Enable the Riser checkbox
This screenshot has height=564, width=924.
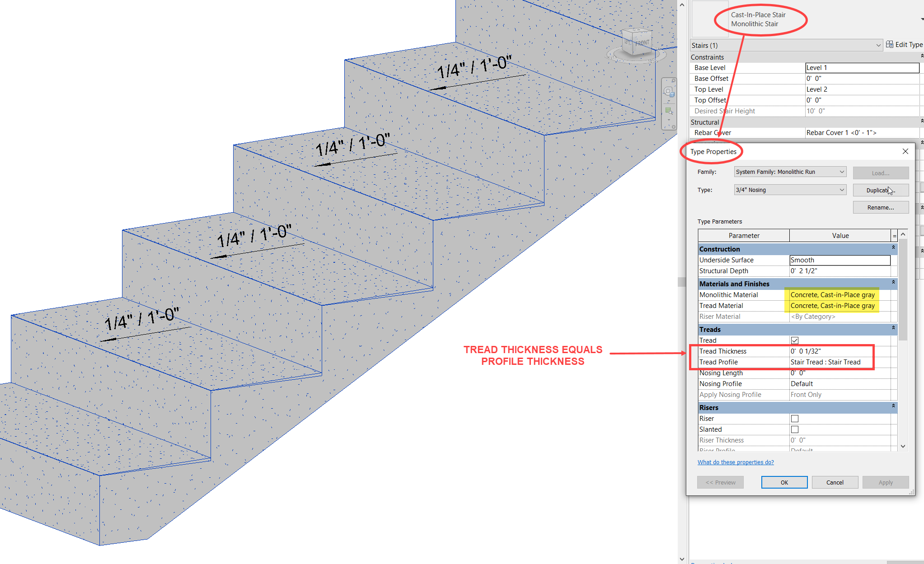pyautogui.click(x=794, y=418)
